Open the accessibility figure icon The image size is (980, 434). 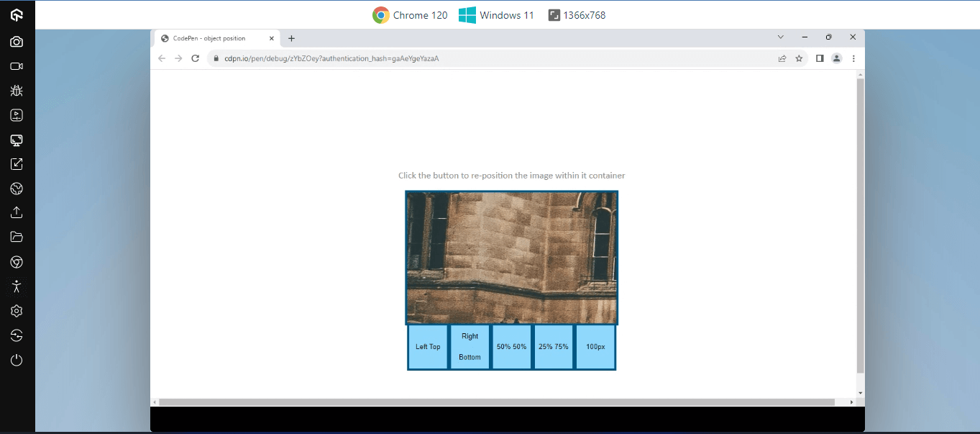17,286
